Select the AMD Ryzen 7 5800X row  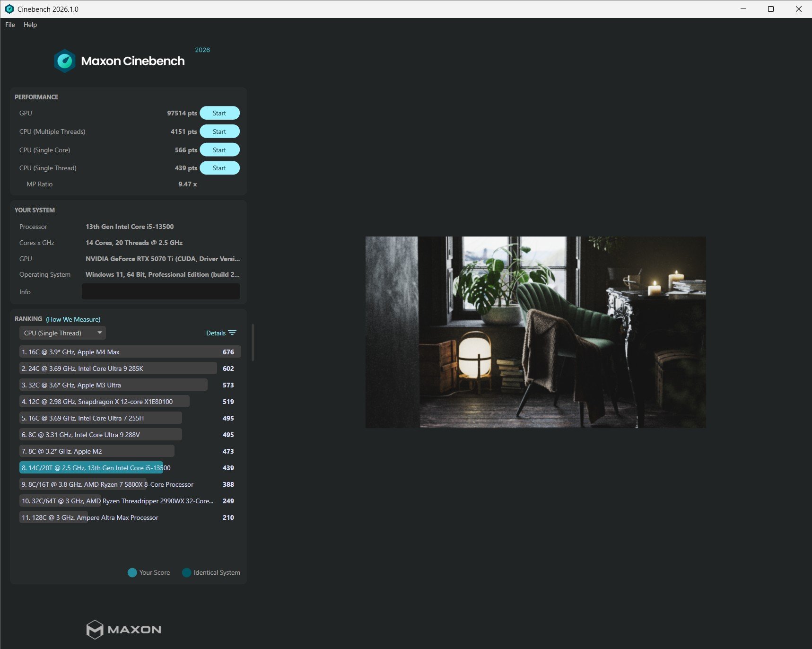(x=130, y=484)
